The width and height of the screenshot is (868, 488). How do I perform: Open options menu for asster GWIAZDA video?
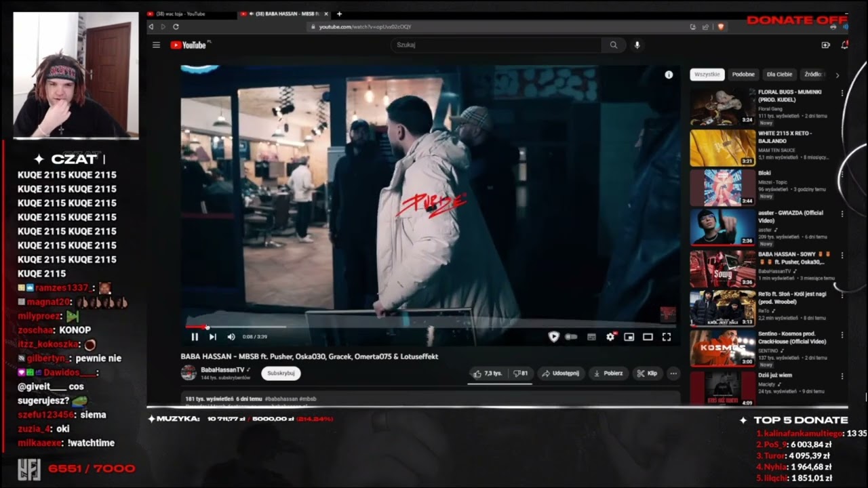point(842,213)
